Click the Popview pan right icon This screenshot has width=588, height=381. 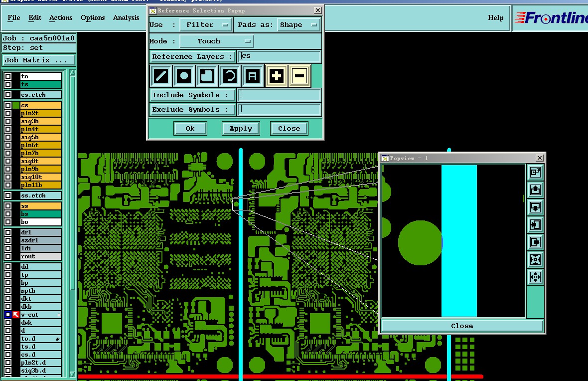[535, 242]
